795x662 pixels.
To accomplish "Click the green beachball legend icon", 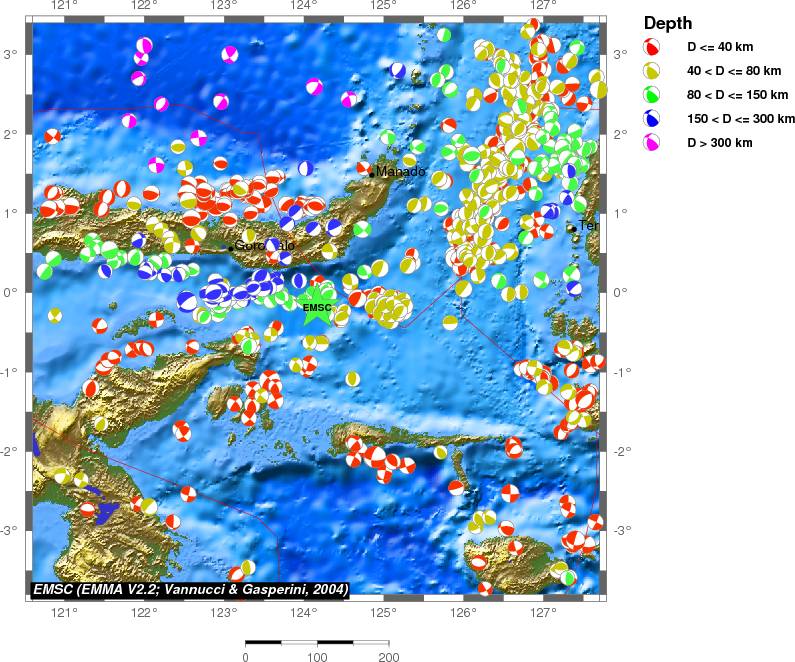I will (652, 95).
